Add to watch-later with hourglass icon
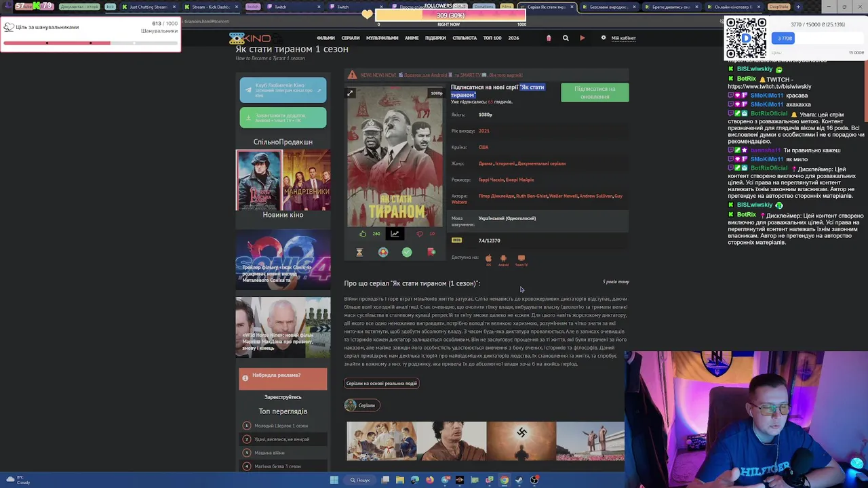868x488 pixels. click(x=359, y=252)
